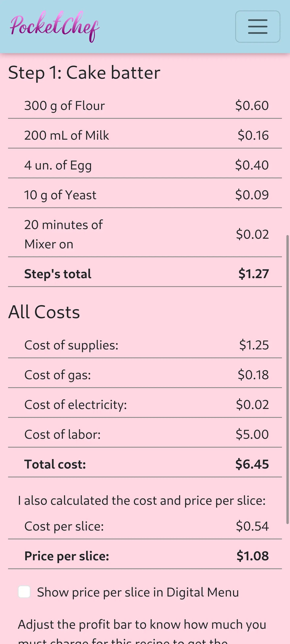
Task: Click the Cost of supplies value $1.25
Action: (x=254, y=345)
